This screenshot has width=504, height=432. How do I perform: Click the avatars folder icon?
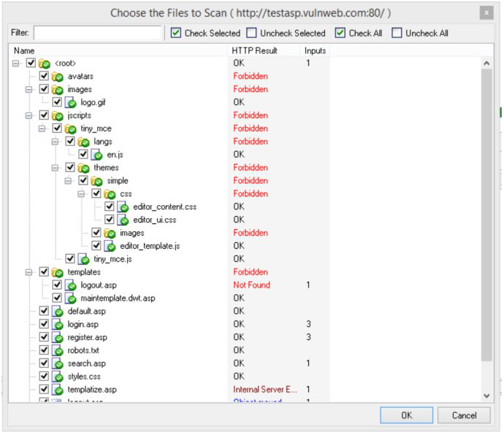pyautogui.click(x=58, y=77)
